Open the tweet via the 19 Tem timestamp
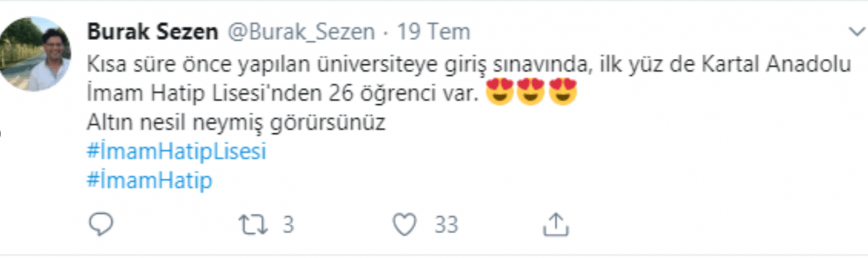The height and width of the screenshot is (258, 868). point(434,32)
